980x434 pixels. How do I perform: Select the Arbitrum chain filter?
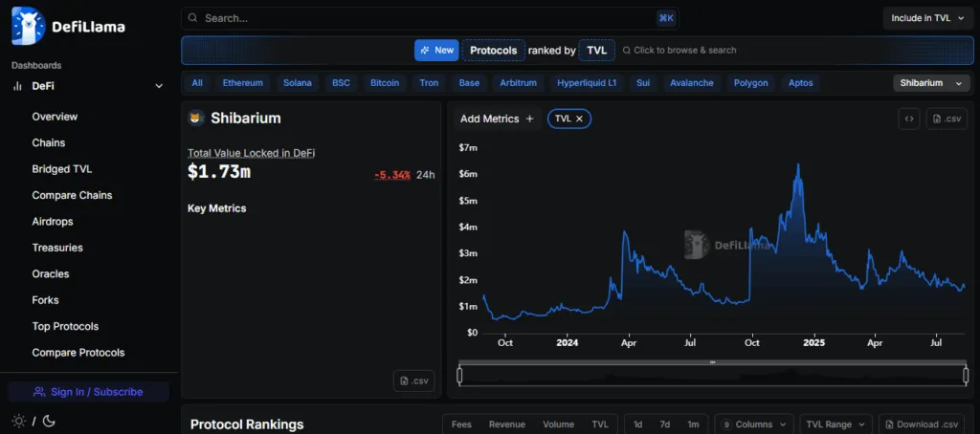tap(518, 82)
